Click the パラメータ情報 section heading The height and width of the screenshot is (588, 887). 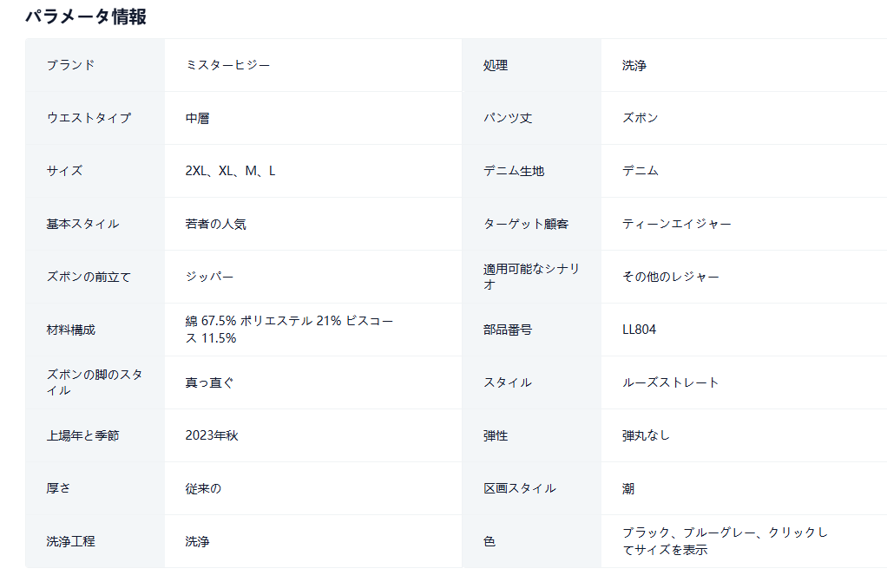(85, 16)
